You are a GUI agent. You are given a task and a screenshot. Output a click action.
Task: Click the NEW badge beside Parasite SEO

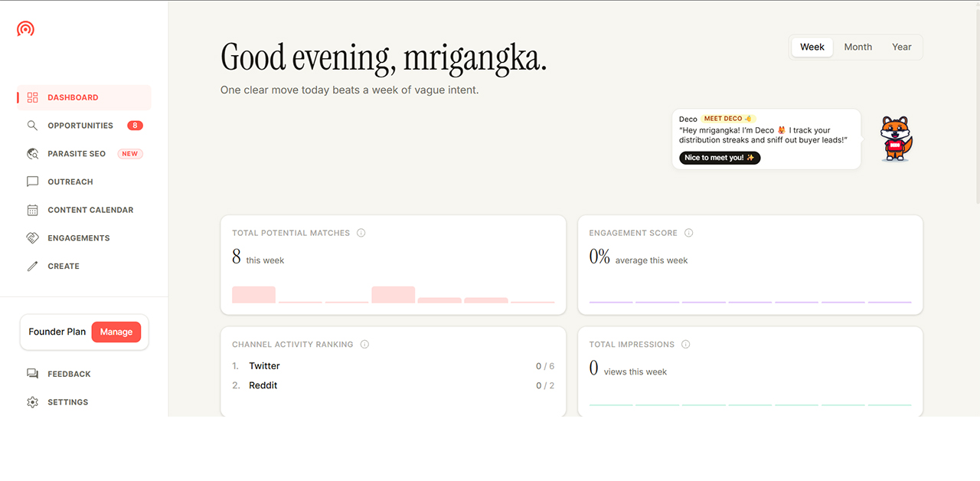(130, 154)
